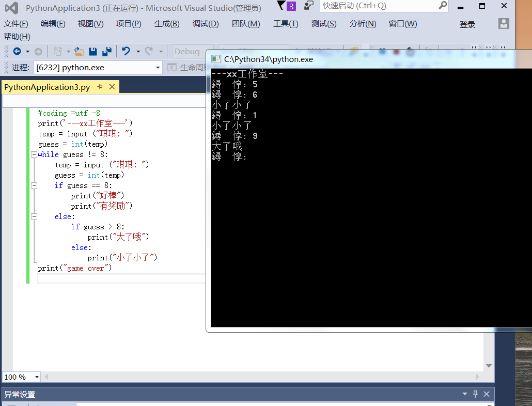Open the 进程 python.exe process dropdown

(158, 68)
